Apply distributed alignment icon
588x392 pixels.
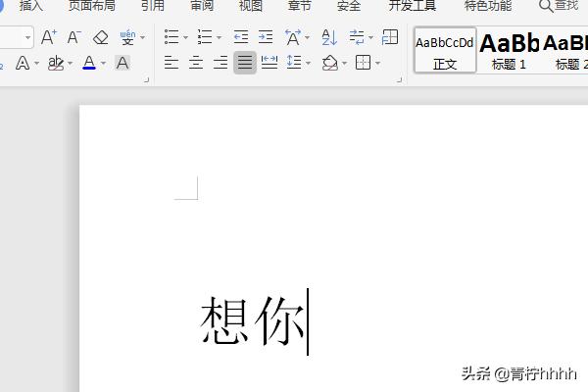point(269,63)
